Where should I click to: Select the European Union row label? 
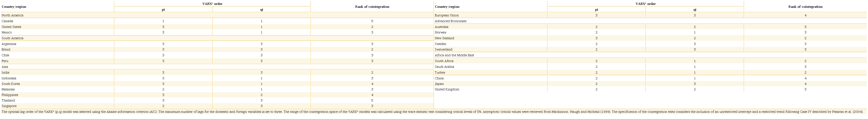(x=447, y=16)
